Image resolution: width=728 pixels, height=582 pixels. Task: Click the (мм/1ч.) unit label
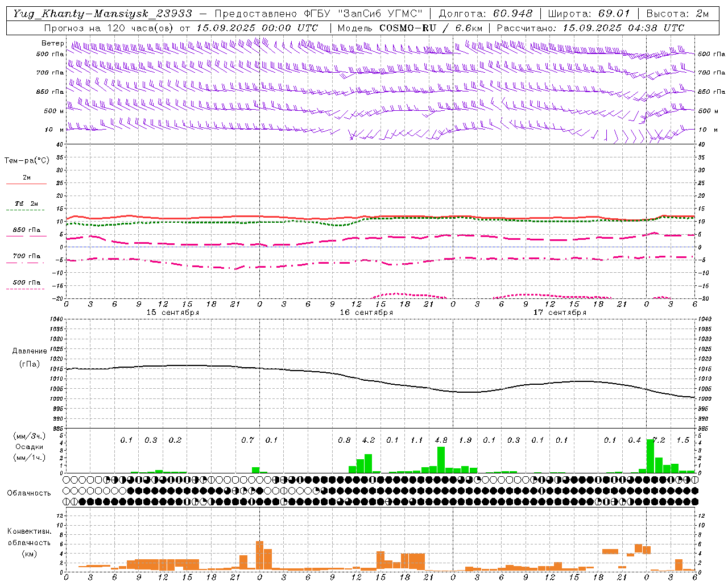tap(30, 458)
